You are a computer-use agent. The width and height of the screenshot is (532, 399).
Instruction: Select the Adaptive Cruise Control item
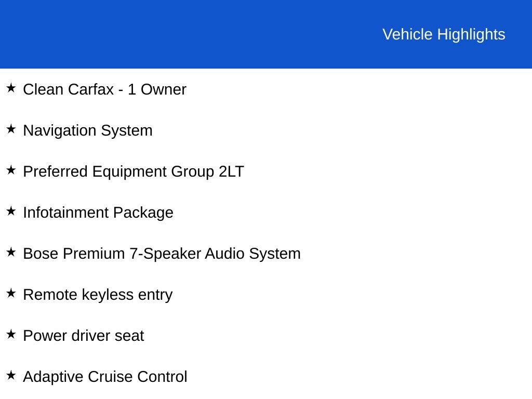[x=105, y=377]
